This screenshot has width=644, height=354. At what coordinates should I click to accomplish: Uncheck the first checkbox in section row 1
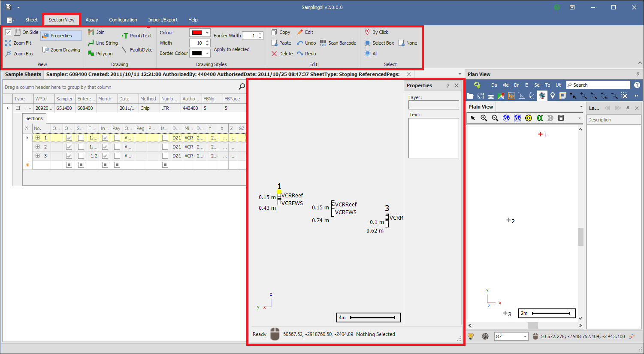click(x=69, y=138)
